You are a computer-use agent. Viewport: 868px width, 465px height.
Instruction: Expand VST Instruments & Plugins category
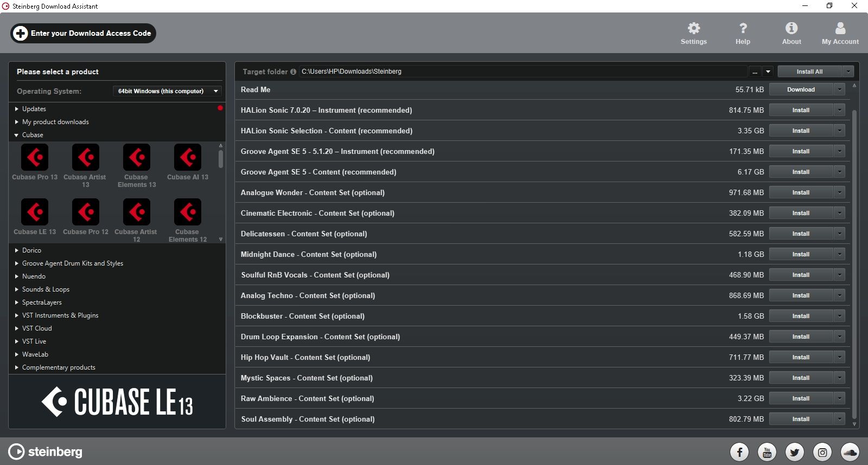(16, 315)
